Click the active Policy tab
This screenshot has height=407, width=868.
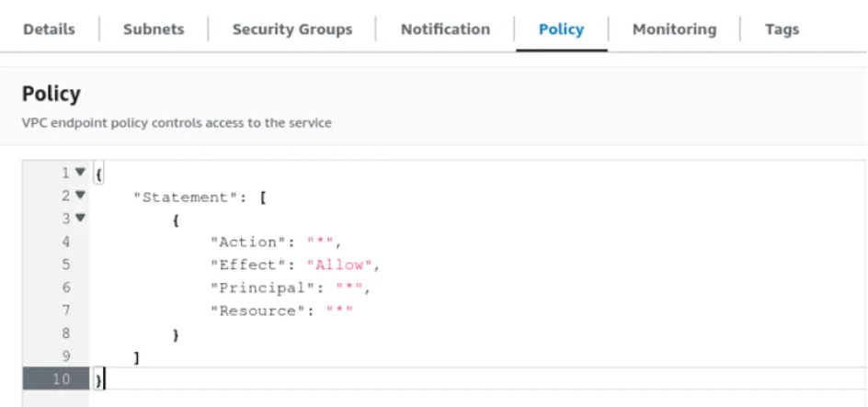tap(561, 28)
